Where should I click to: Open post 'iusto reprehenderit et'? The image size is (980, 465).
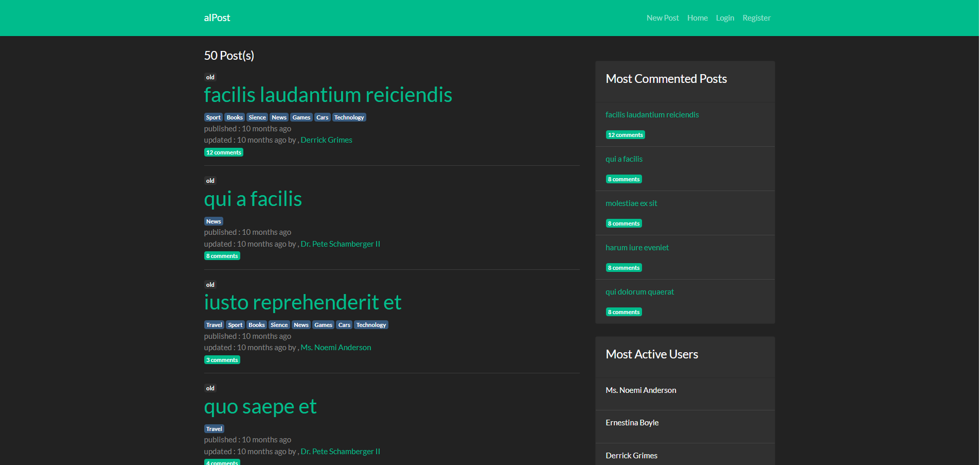(x=302, y=302)
